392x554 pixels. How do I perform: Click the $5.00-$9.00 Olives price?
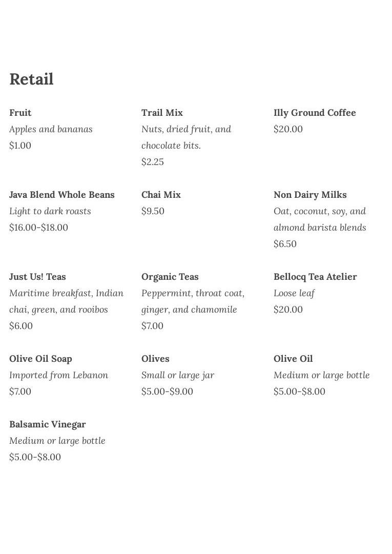pyautogui.click(x=167, y=392)
